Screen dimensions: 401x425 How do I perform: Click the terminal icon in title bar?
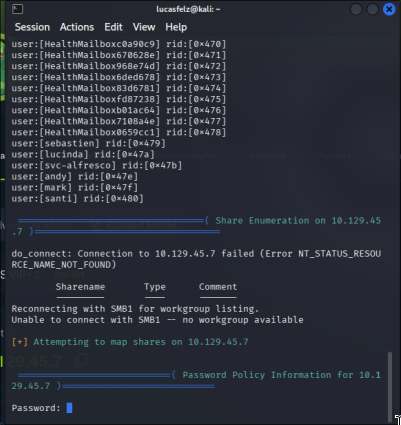(17, 9)
